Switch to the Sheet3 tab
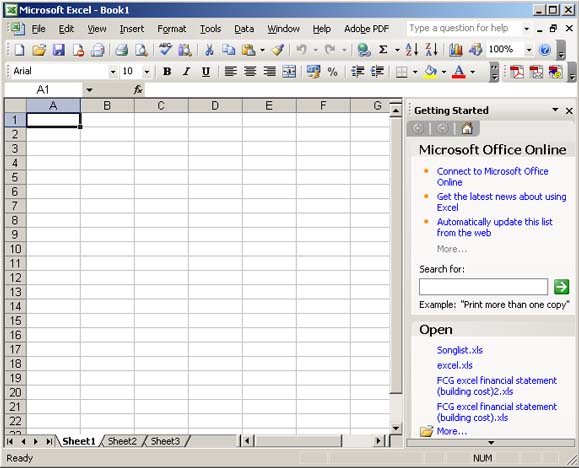The image size is (579, 468). (165, 441)
